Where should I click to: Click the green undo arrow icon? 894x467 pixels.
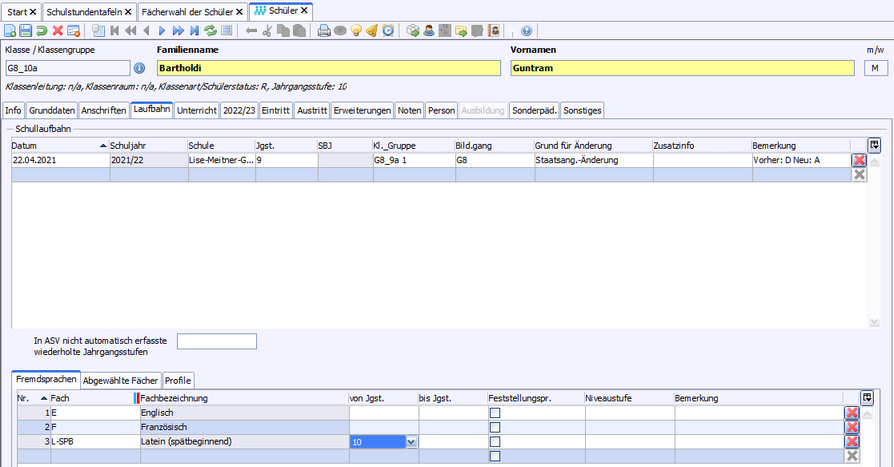[x=42, y=31]
